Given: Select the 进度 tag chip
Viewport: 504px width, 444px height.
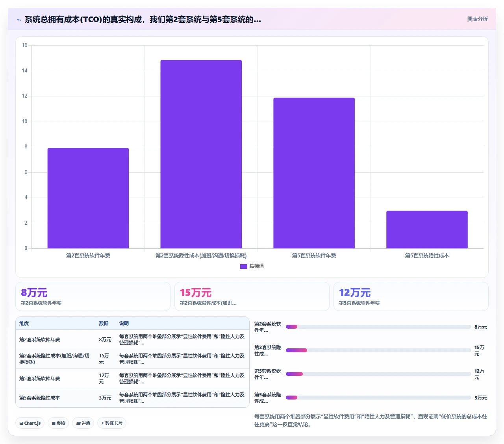Looking at the screenshot, I should (83, 423).
